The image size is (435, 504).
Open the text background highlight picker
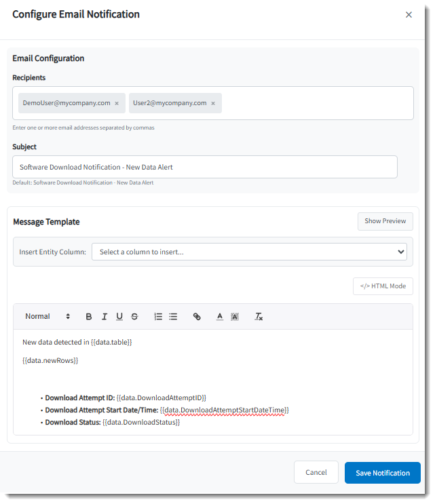[235, 317]
